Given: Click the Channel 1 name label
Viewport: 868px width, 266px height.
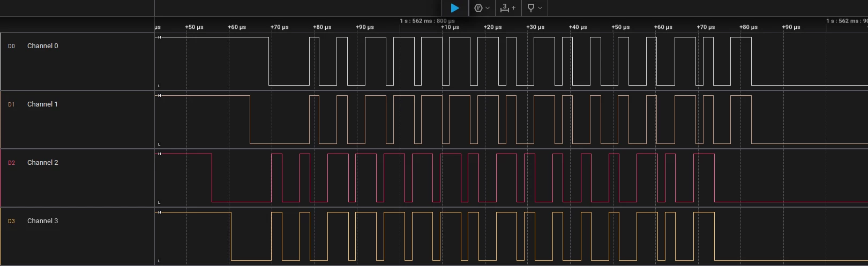Looking at the screenshot, I should coord(42,104).
